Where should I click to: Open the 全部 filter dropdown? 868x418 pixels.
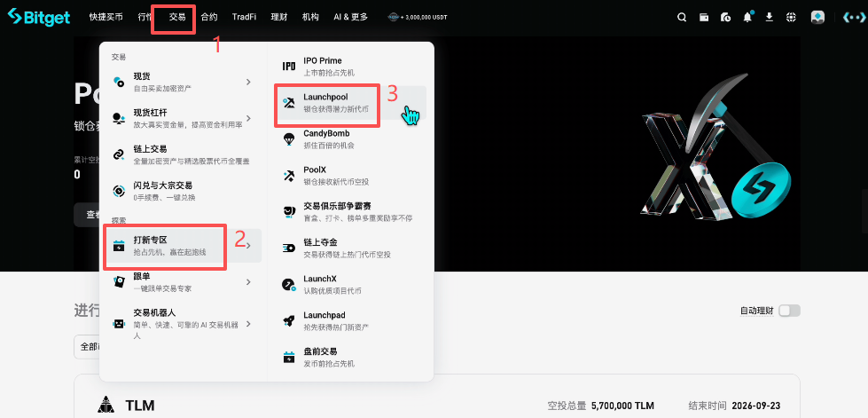[88, 346]
